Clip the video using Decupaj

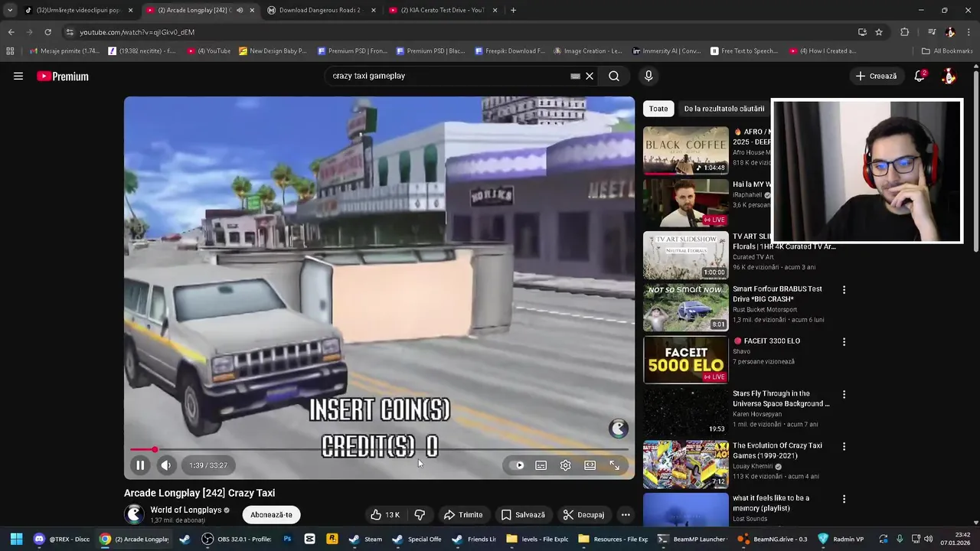583,514
